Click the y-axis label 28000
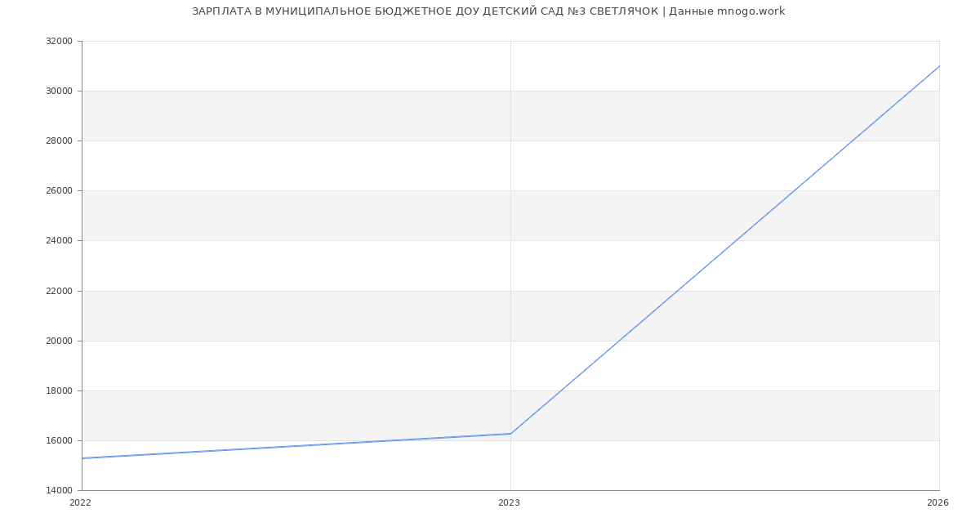Viewport: 980px width, 531px height. point(59,141)
